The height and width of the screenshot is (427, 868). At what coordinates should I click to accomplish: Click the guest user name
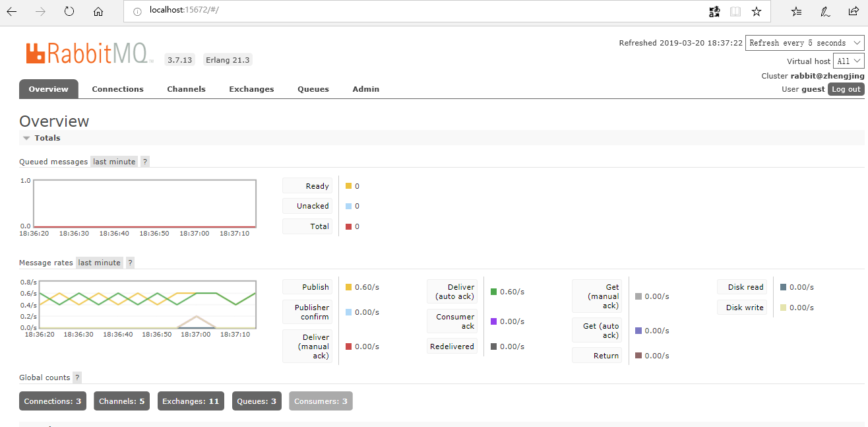[813, 89]
